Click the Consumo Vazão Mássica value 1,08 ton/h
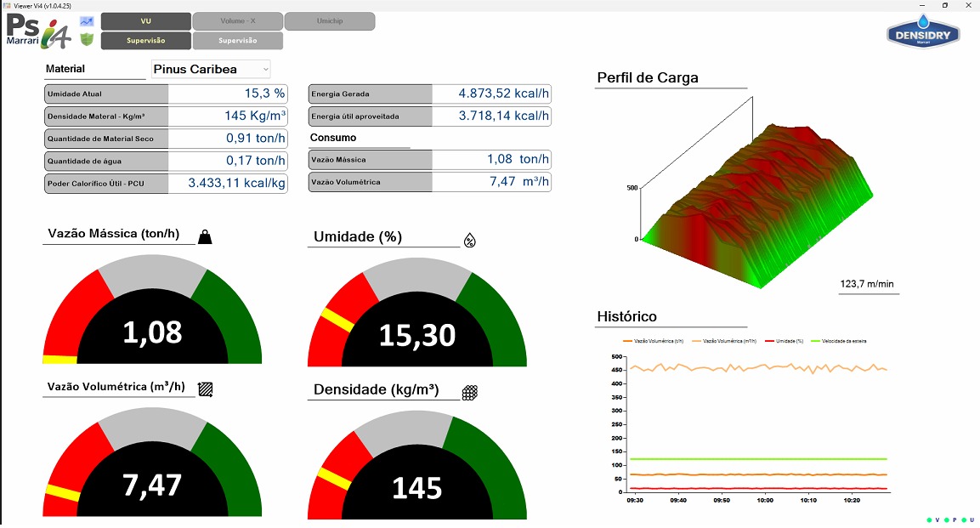Screen dimensions: 980x528 pyautogui.click(x=518, y=159)
